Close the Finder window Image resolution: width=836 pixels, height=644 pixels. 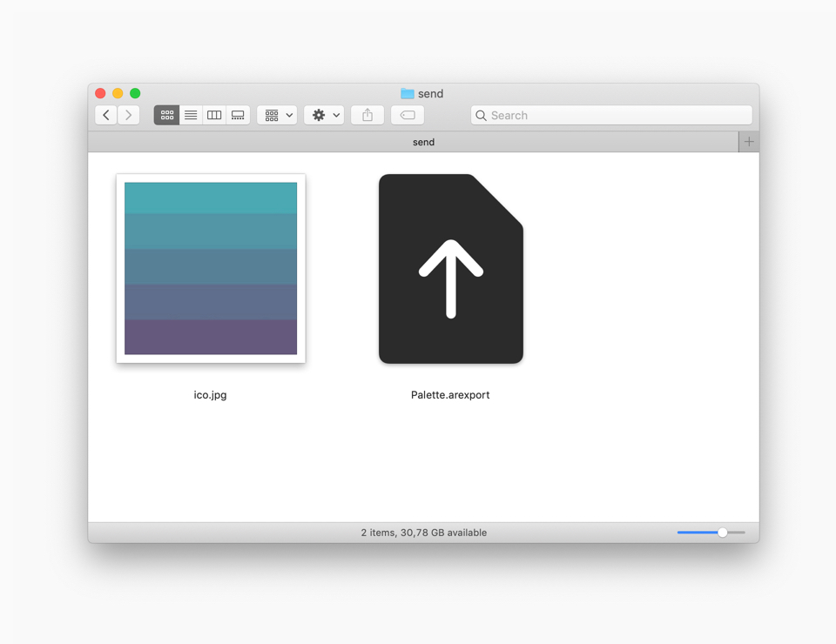point(100,93)
